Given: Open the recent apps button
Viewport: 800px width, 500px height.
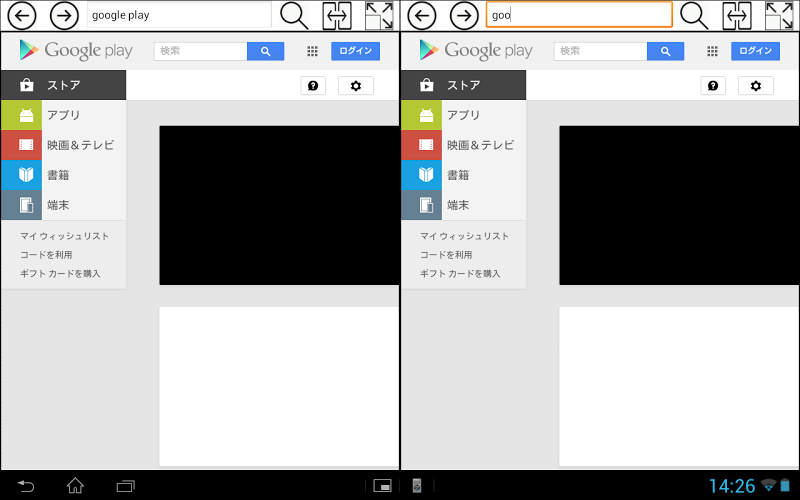Looking at the screenshot, I should pyautogui.click(x=126, y=486).
